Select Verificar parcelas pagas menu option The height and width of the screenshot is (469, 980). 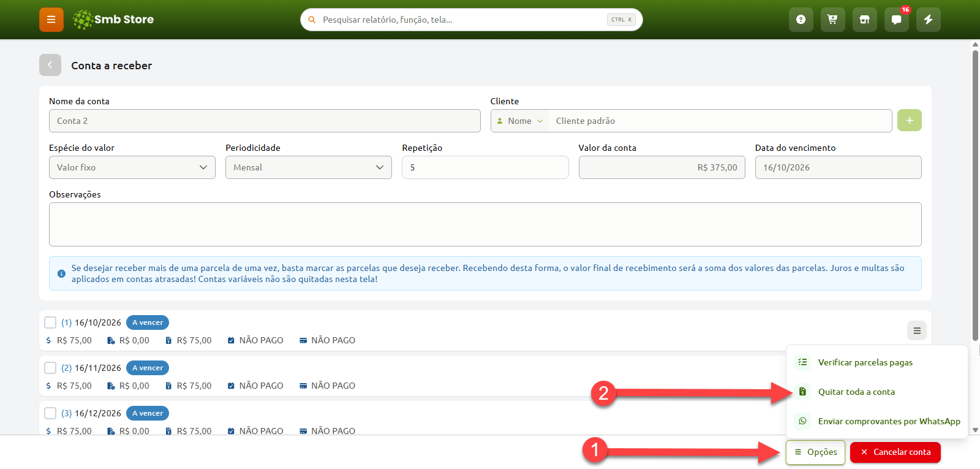tap(877, 362)
